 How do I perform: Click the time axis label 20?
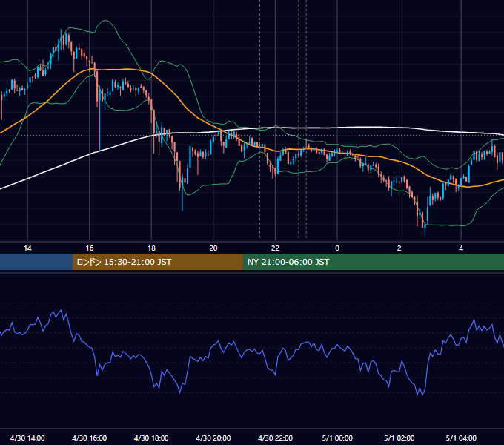(213, 248)
